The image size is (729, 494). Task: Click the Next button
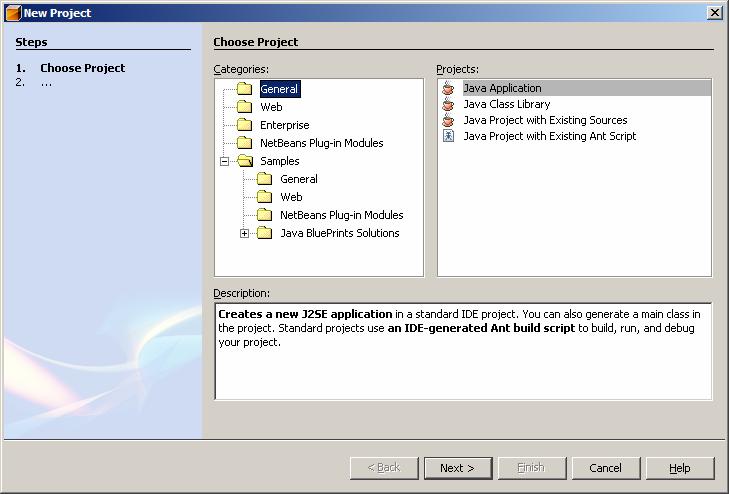(458, 468)
